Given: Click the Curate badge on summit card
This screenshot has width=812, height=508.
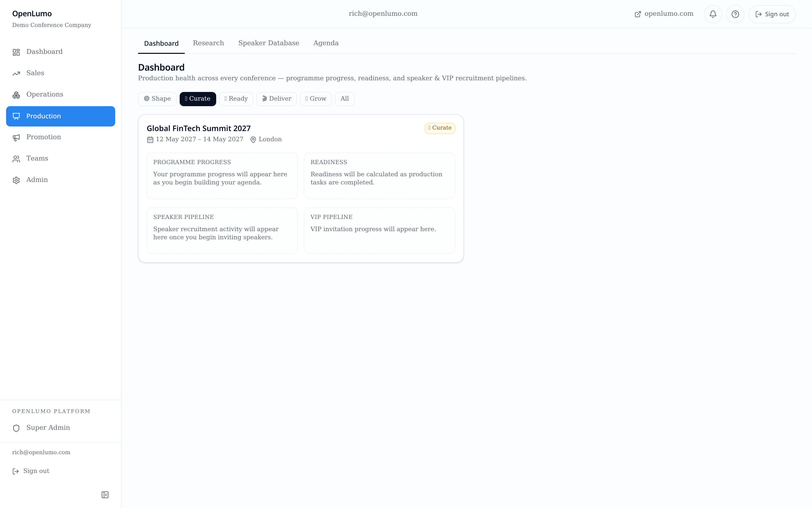Looking at the screenshot, I should [440, 128].
